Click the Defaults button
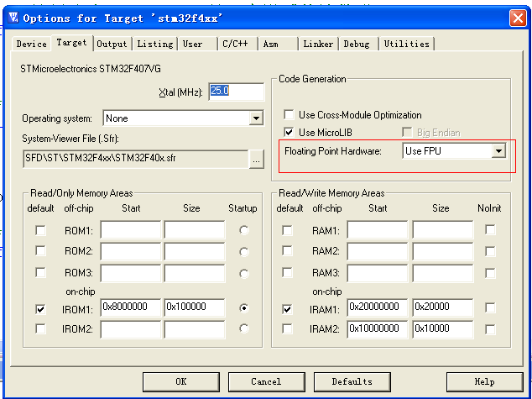 (x=352, y=381)
